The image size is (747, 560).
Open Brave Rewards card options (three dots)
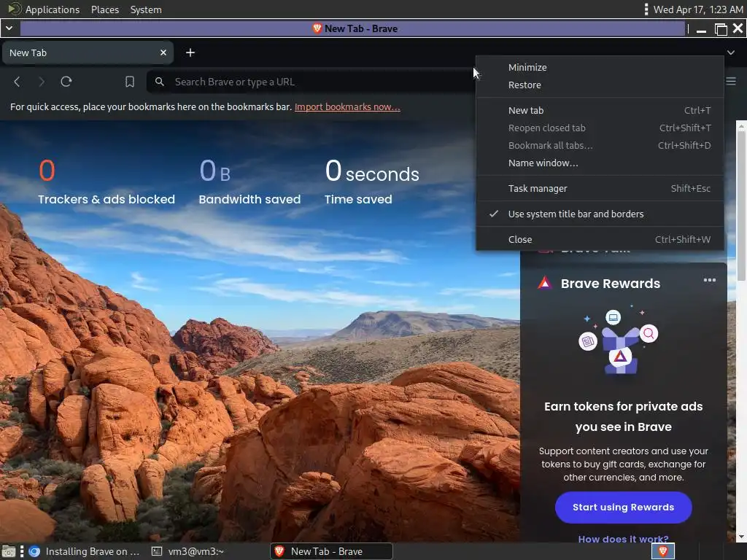point(709,280)
